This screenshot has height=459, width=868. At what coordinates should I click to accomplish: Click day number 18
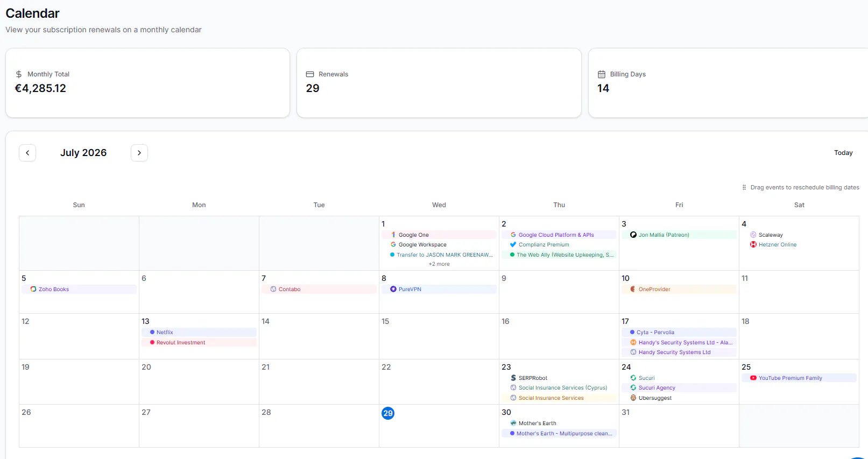(x=745, y=321)
